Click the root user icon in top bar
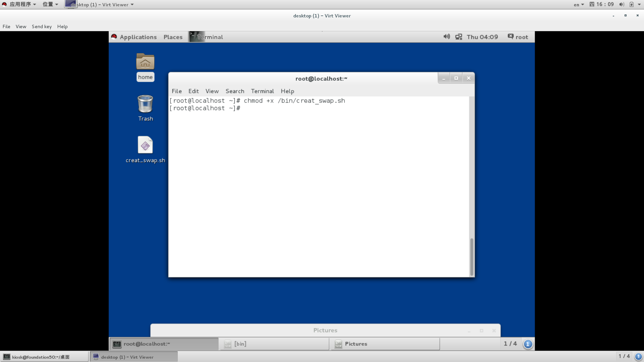The image size is (644, 362). point(511,36)
